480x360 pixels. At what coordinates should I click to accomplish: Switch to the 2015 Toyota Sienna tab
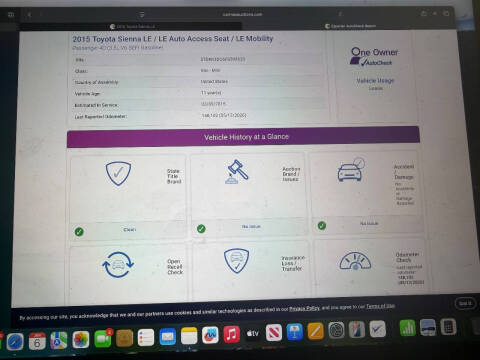(x=132, y=26)
